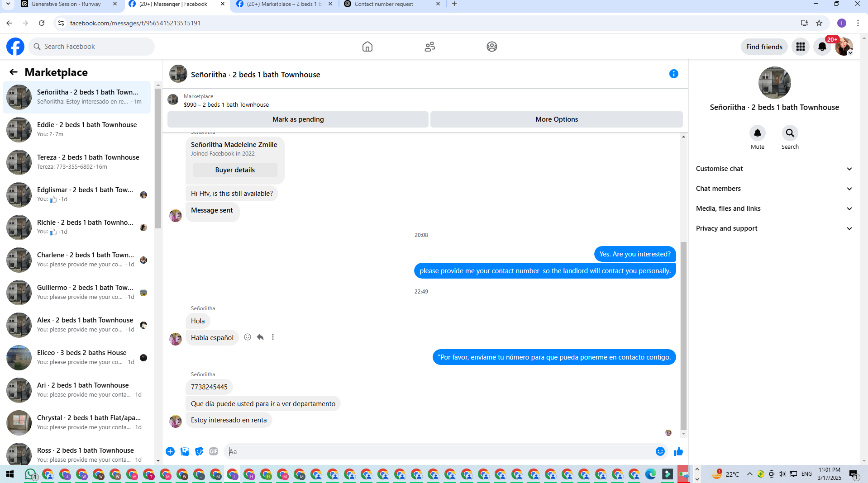Attach a file with the photo icon

point(185,451)
